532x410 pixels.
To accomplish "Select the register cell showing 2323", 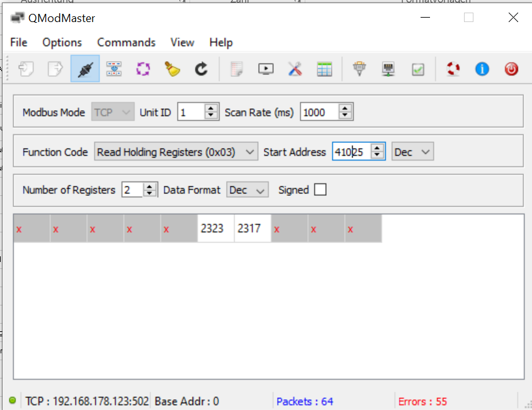I will [216, 228].
